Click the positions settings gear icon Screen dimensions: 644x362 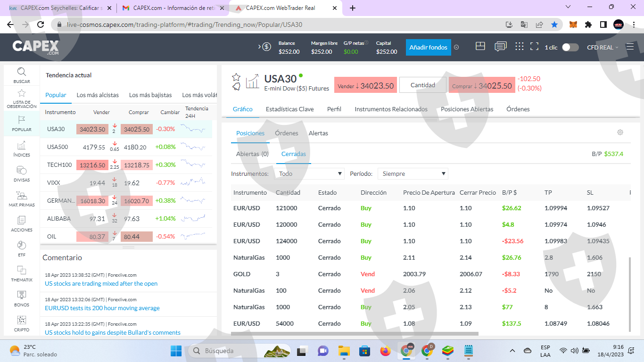tap(620, 132)
